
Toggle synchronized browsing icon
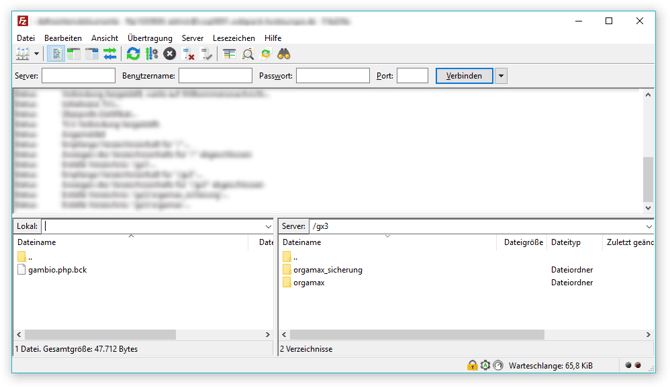coord(266,54)
